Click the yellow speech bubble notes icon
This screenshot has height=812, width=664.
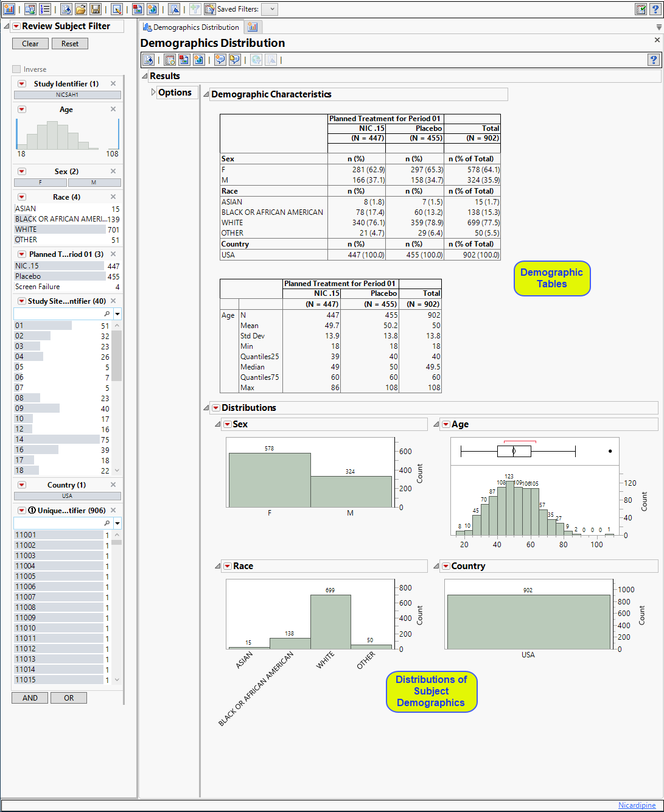pyautogui.click(x=234, y=60)
